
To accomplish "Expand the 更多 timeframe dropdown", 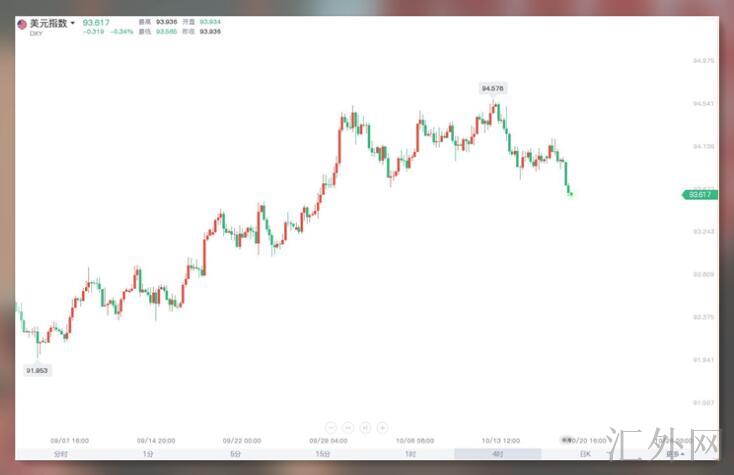I will [675, 454].
